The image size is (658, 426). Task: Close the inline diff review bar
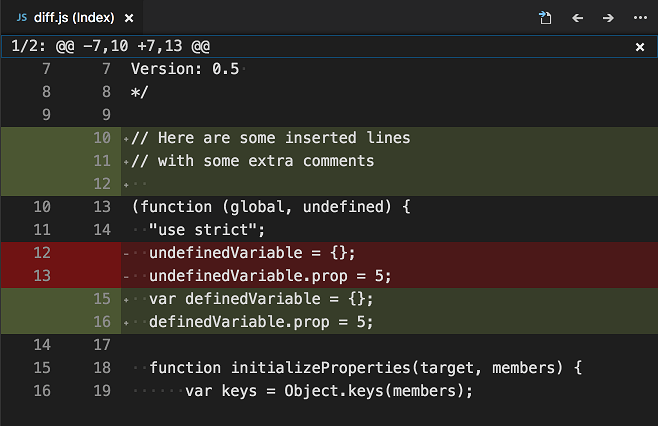click(x=640, y=47)
